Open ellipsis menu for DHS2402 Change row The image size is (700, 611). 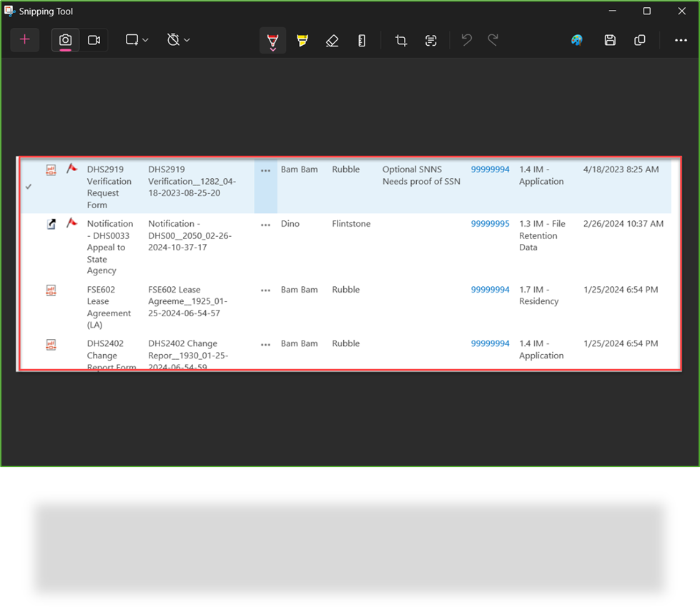(265, 344)
